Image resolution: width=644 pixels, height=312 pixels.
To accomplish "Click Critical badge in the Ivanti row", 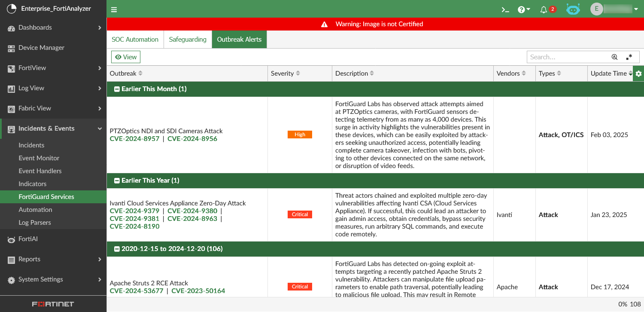I will (x=300, y=214).
